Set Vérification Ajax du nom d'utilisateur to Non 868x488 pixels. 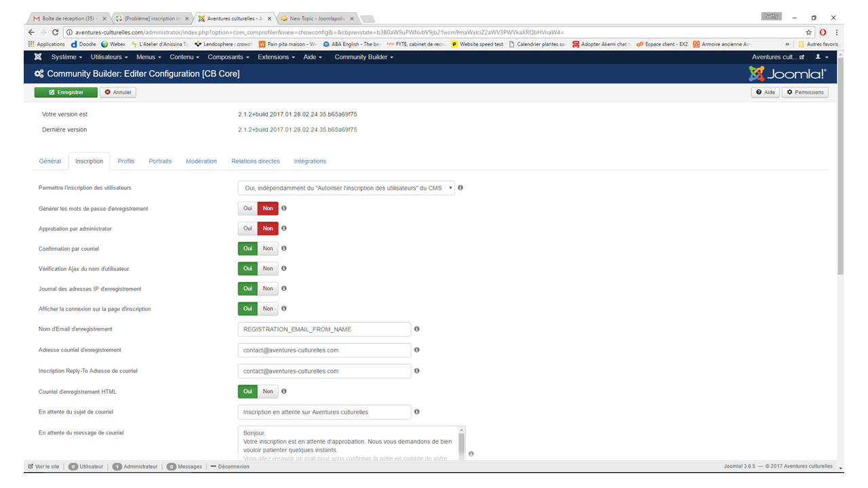[268, 268]
